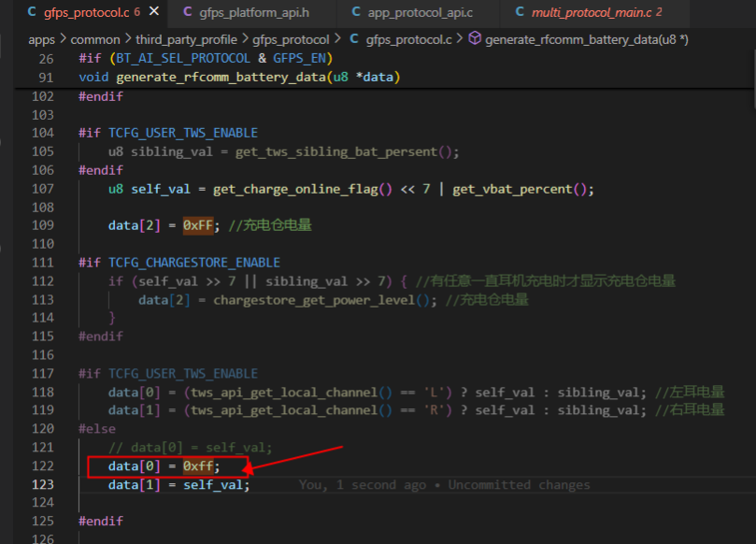Viewport: 756px width, 544px height.
Task: Select the 'common' breadcrumb segment
Action: pyautogui.click(x=95, y=39)
